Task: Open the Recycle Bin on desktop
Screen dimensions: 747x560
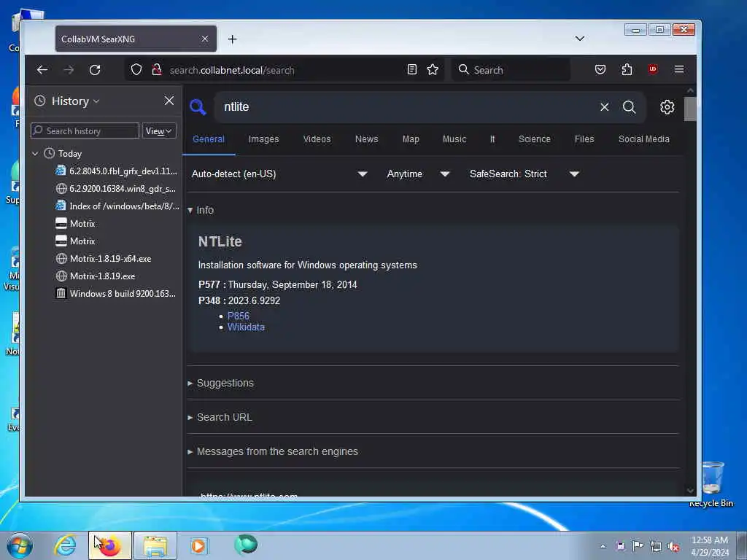Action: (712, 484)
